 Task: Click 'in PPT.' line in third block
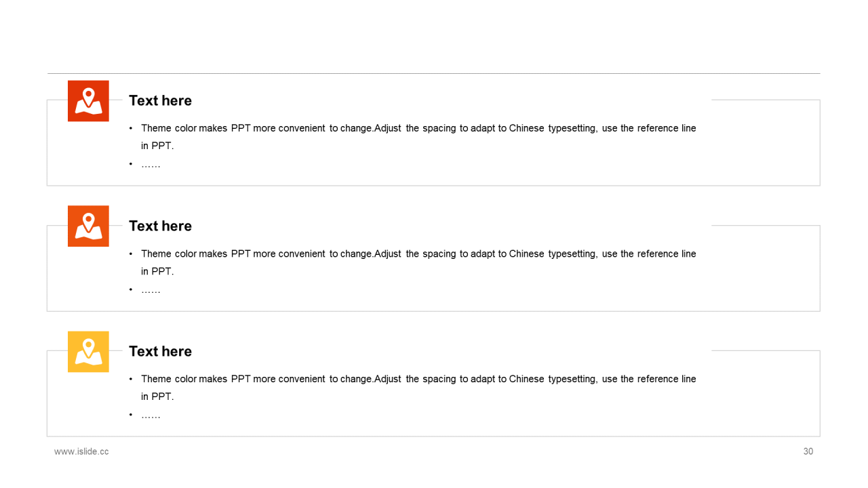click(157, 396)
